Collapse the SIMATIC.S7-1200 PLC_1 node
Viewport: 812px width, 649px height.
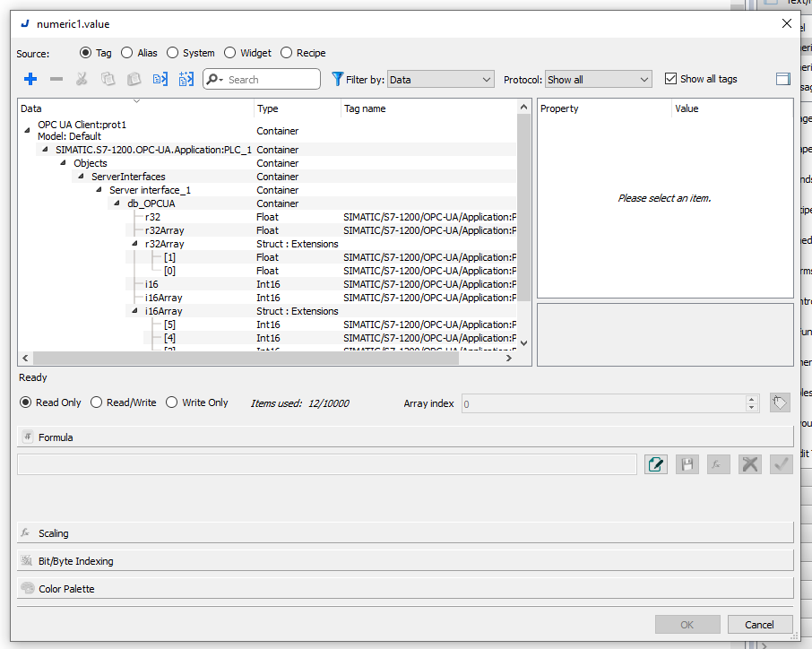(x=45, y=149)
